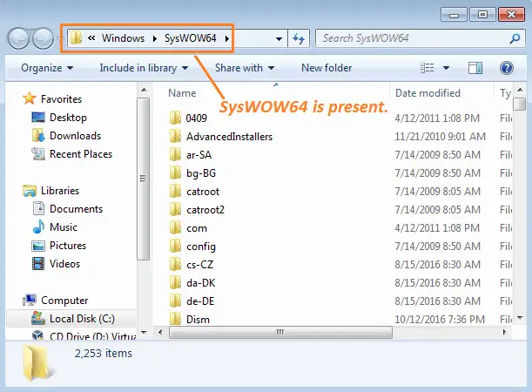Viewport: 532px width, 392px height.
Task: Open Pictures library icon
Action: click(x=38, y=246)
